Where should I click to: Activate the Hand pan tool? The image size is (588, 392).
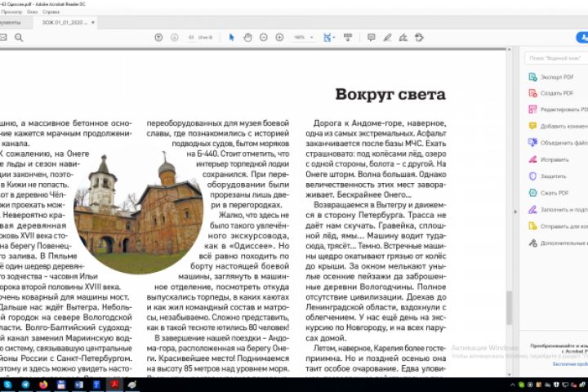247,38
